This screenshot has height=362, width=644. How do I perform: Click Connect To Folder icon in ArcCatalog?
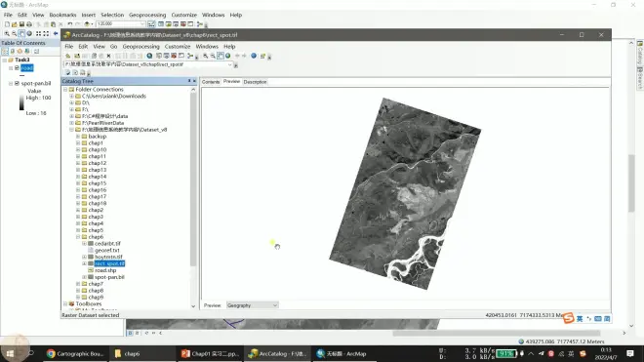(x=77, y=56)
